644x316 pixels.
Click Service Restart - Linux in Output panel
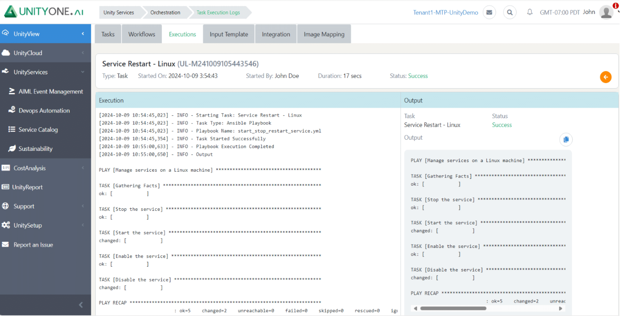pyautogui.click(x=432, y=125)
